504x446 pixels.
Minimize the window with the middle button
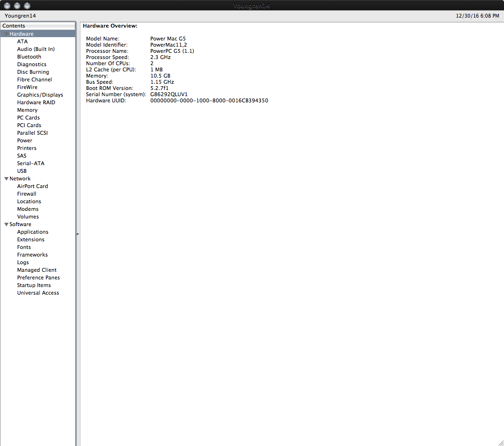(x=17, y=5)
